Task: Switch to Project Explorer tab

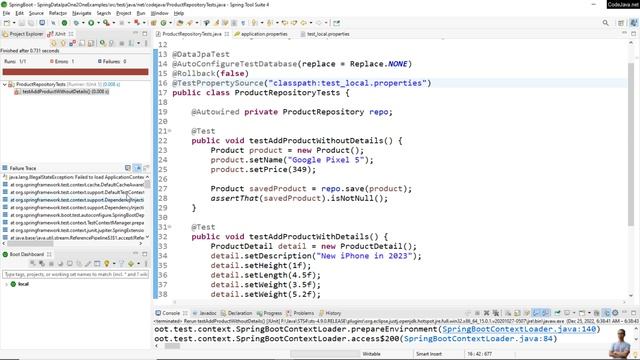Action: click(x=22, y=34)
